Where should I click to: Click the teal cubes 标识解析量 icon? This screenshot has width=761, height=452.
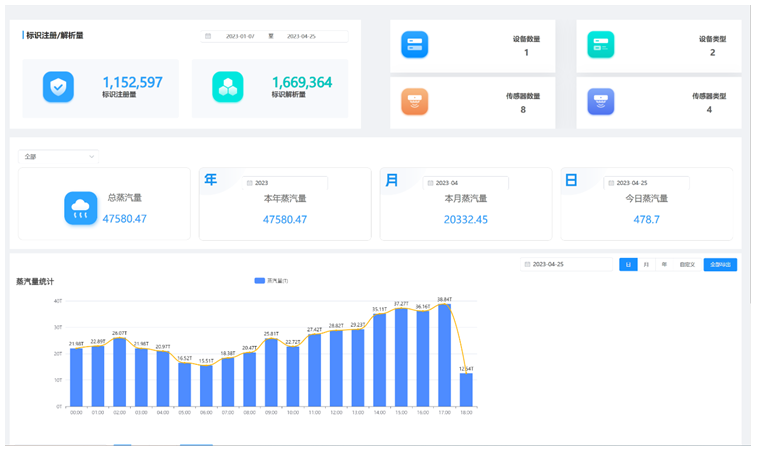pos(227,87)
